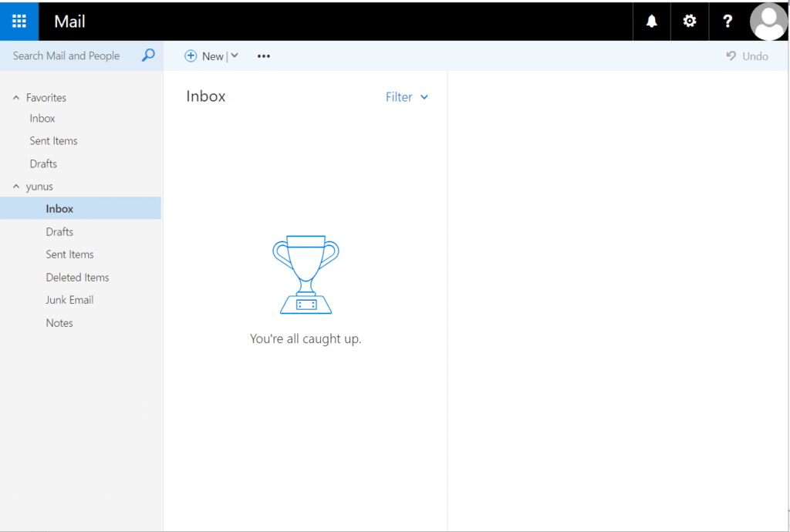The height and width of the screenshot is (532, 790).
Task: Click the help question mark icon
Action: [x=728, y=21]
